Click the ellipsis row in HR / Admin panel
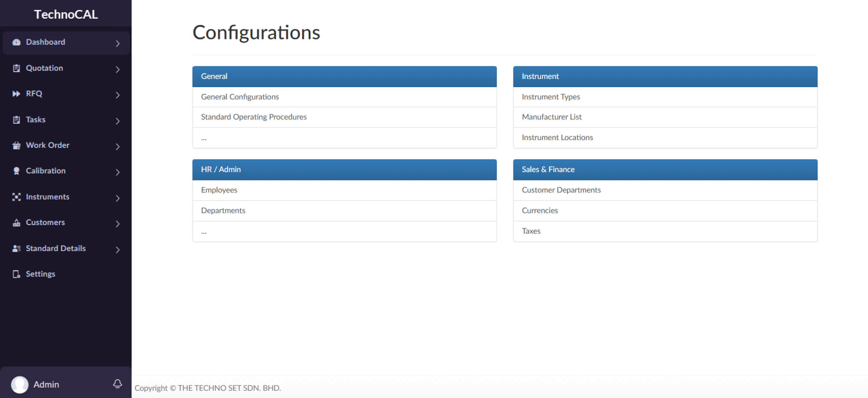Viewport: 868px width, 398px height. (345, 232)
